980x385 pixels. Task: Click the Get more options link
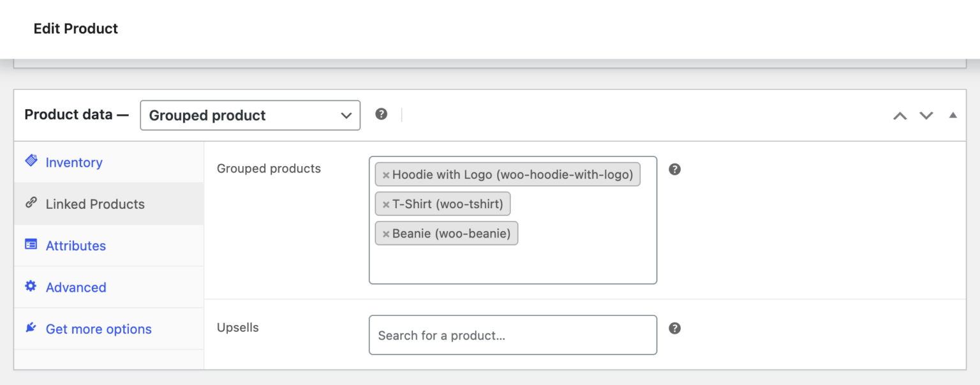[98, 328]
